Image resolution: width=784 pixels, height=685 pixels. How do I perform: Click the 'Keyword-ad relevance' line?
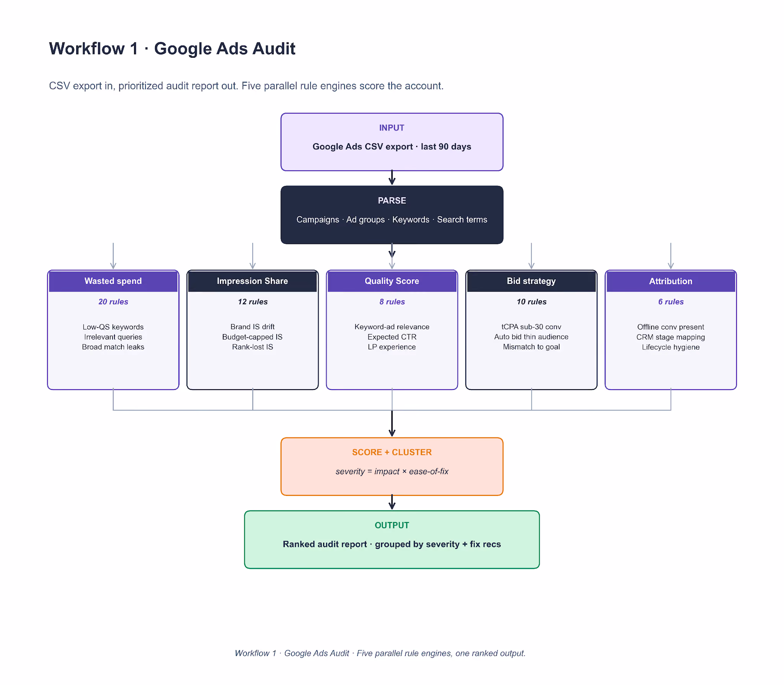(x=392, y=327)
